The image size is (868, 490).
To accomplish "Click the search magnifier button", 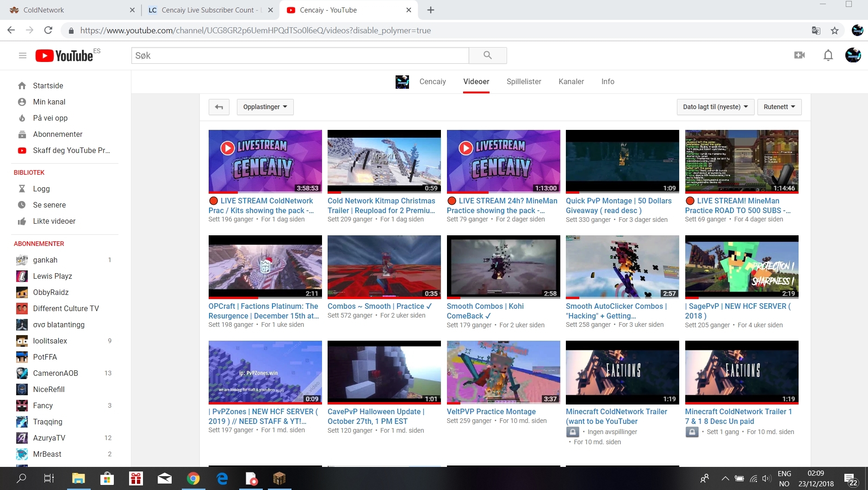I will coord(488,55).
